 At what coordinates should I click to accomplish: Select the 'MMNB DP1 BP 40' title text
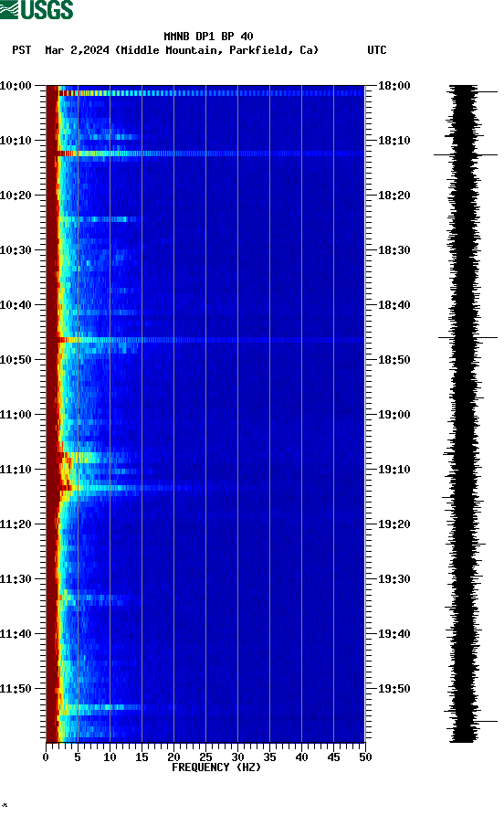tap(208, 37)
